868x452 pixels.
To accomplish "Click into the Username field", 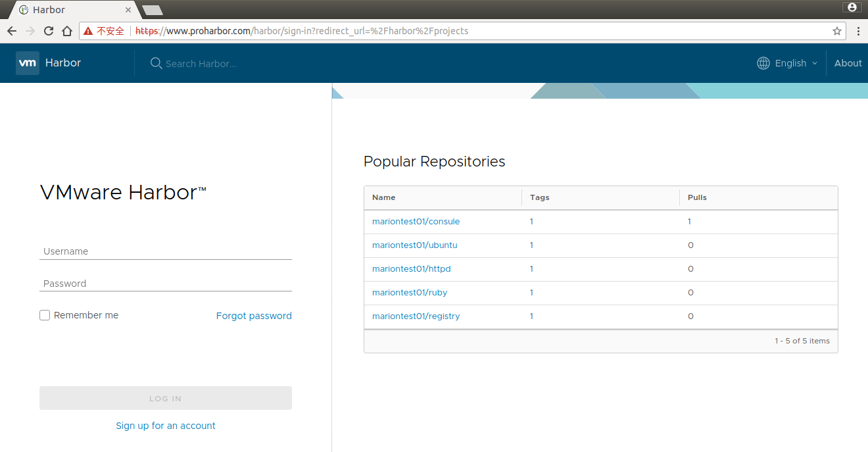I will point(166,251).
